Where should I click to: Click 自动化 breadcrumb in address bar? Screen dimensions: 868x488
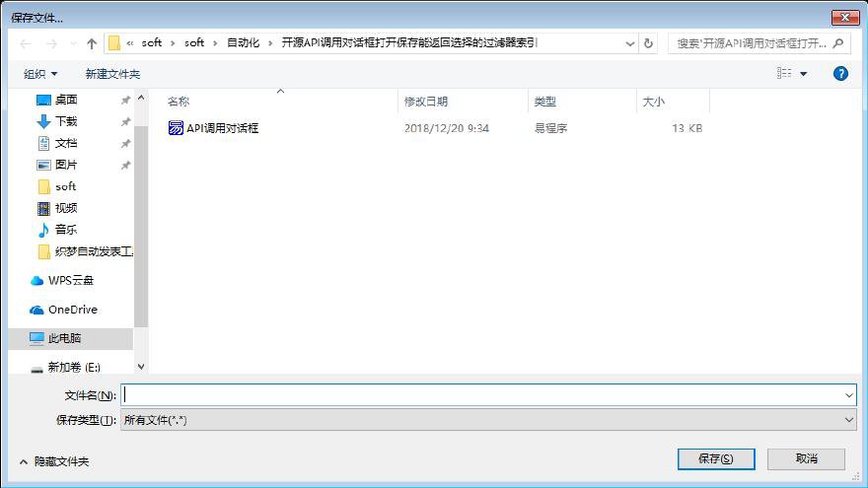pyautogui.click(x=243, y=43)
